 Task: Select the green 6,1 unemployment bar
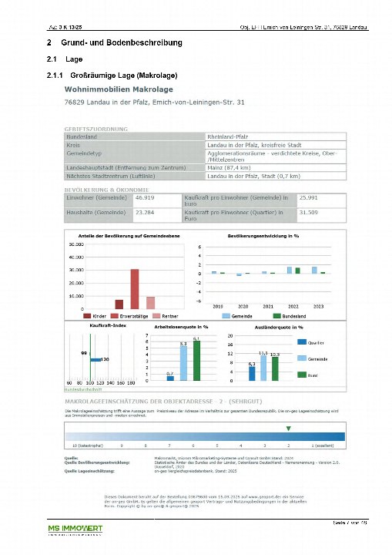point(196,361)
